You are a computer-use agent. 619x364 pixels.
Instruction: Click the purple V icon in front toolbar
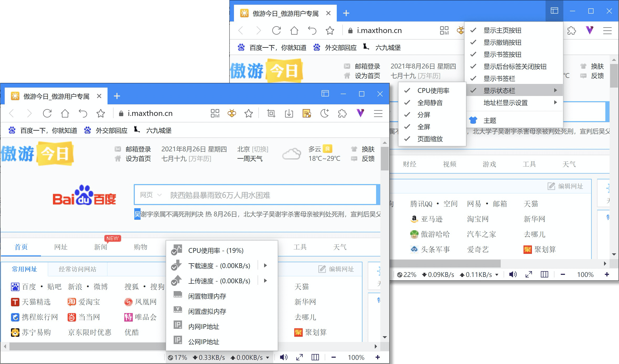pos(360,113)
